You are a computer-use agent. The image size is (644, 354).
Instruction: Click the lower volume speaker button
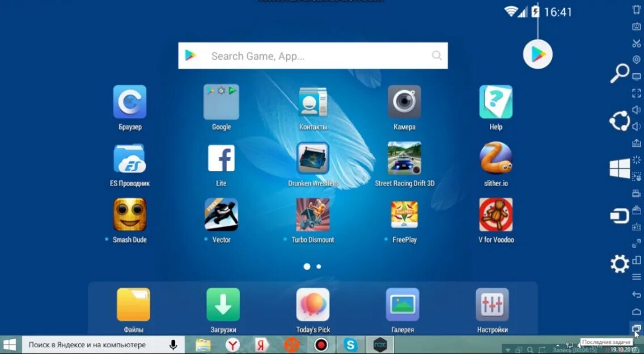pyautogui.click(x=636, y=126)
